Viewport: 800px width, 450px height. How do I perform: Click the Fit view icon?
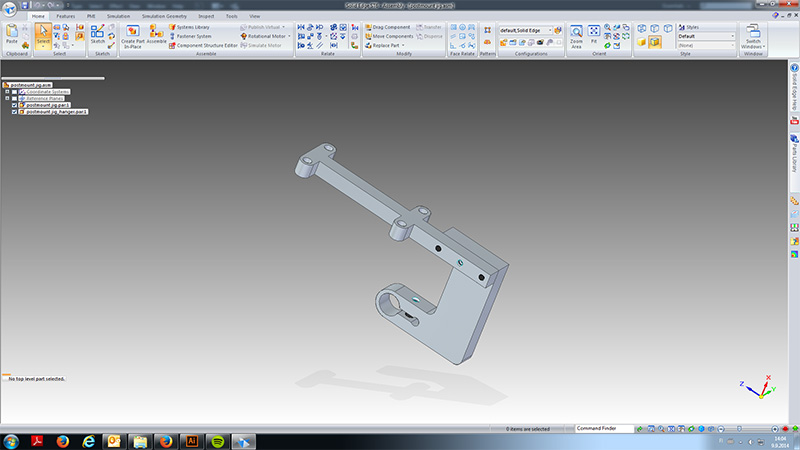(594, 34)
